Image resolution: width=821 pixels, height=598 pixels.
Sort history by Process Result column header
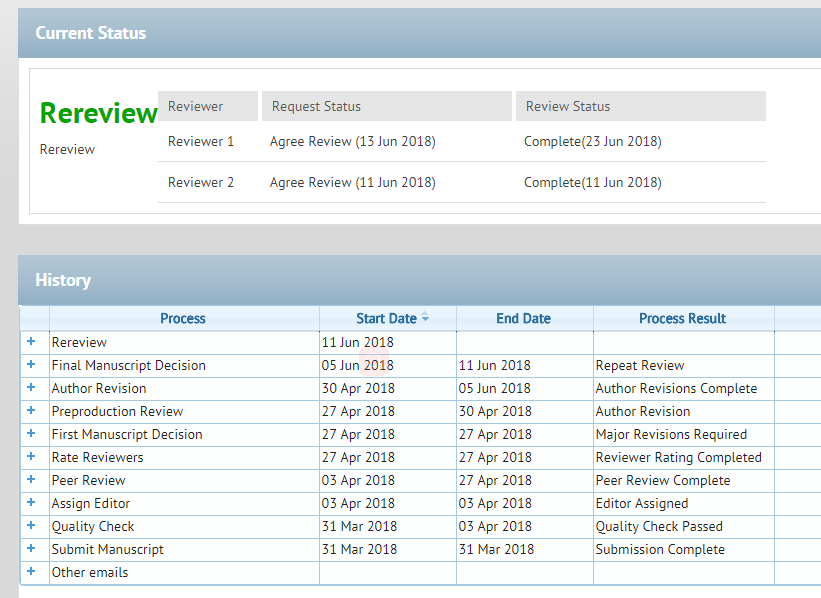682,318
